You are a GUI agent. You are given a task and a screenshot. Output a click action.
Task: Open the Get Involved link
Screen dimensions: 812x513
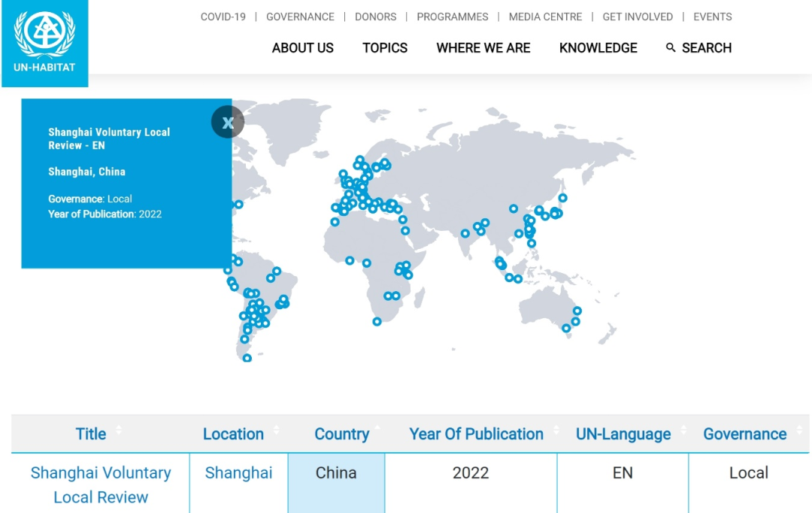point(638,17)
